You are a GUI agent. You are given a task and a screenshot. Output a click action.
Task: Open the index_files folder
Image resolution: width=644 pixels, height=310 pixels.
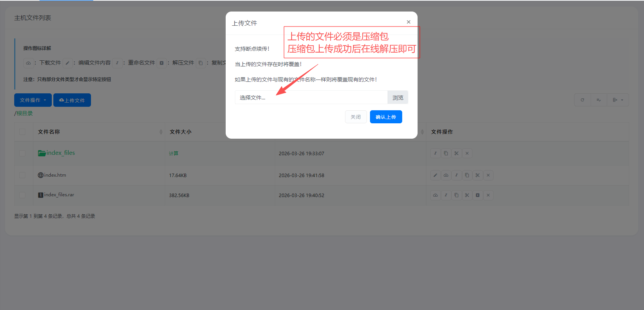point(60,153)
